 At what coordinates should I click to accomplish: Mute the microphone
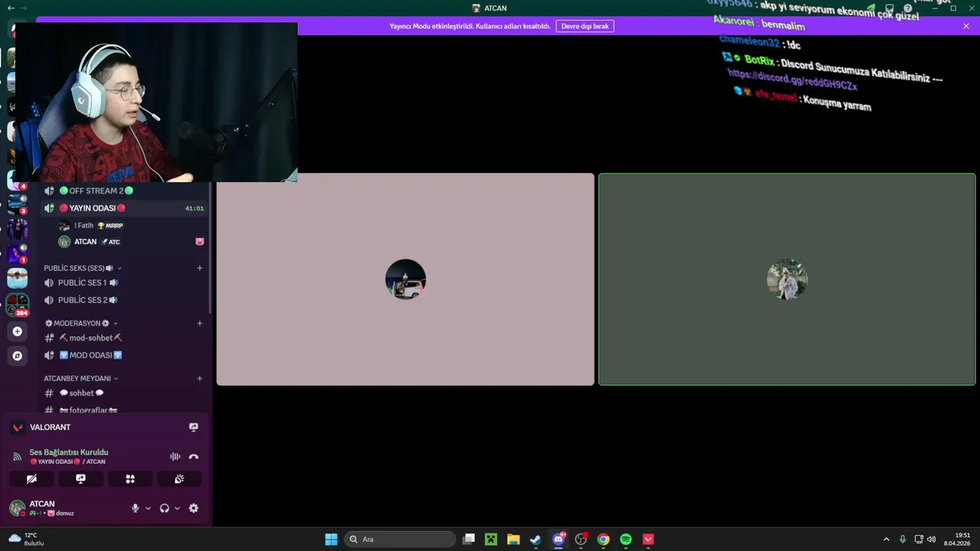pos(136,508)
